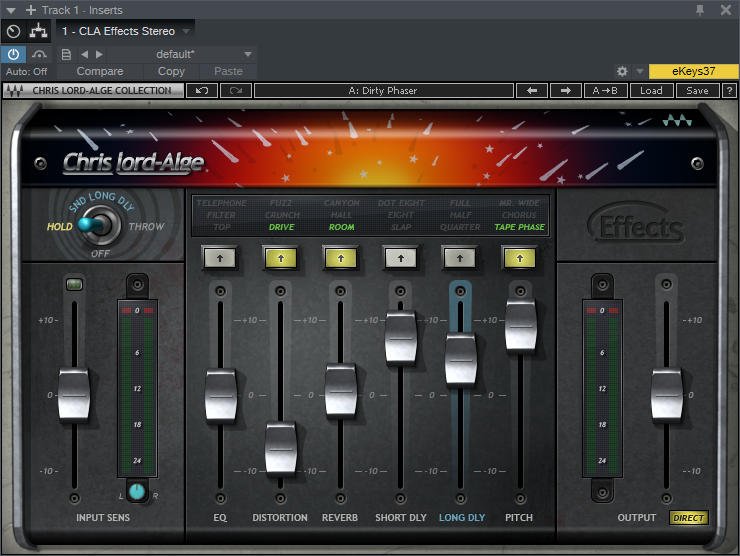Add insert with plus icon
This screenshot has width=740, height=556.
(31, 10)
